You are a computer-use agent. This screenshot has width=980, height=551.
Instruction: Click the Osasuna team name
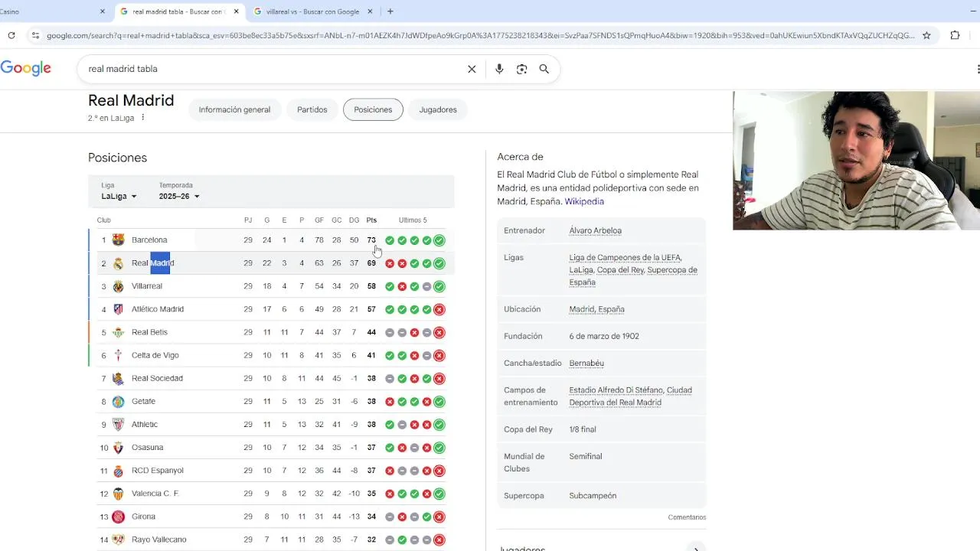[x=147, y=447]
